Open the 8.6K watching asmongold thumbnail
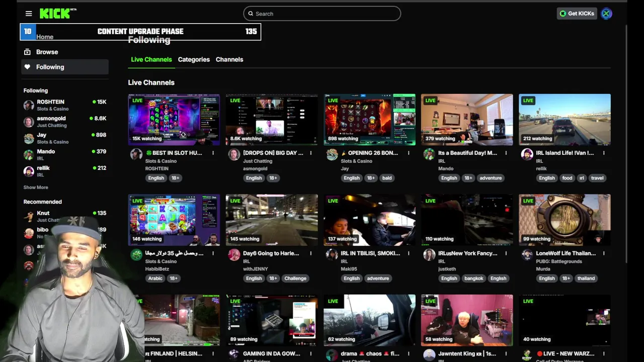Screen dimensions: 644x362 pyautogui.click(x=272, y=120)
